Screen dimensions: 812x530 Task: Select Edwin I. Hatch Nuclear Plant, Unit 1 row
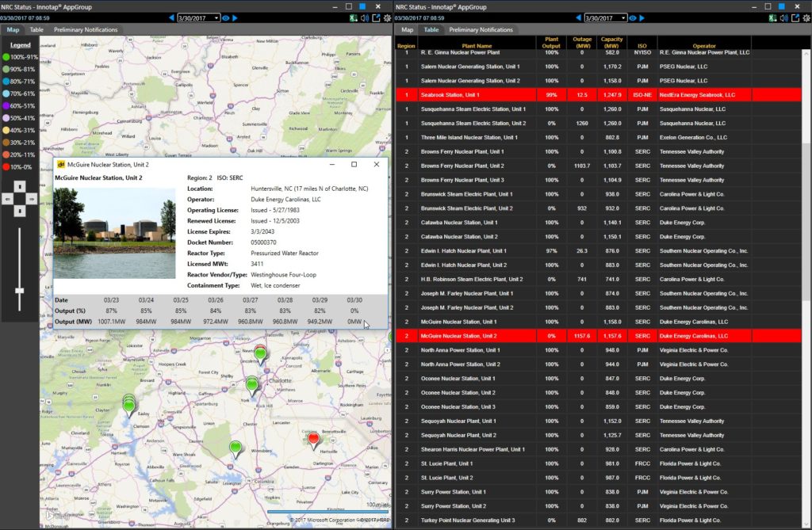tap(599, 250)
